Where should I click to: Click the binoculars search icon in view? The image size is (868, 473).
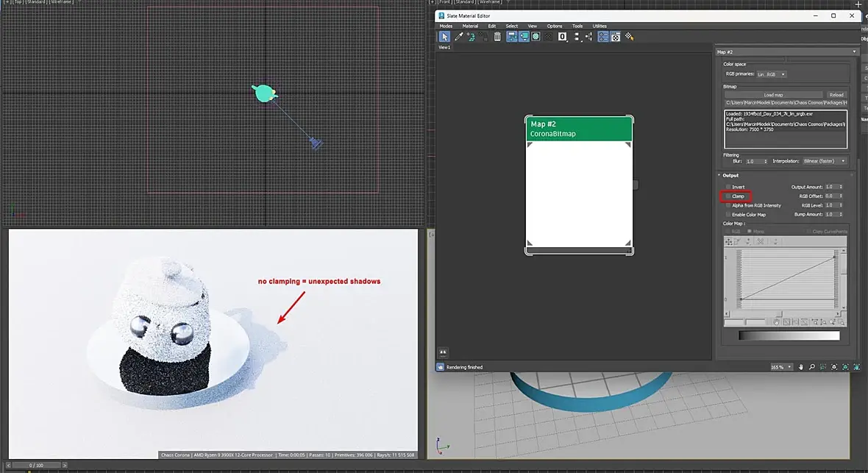click(x=443, y=352)
